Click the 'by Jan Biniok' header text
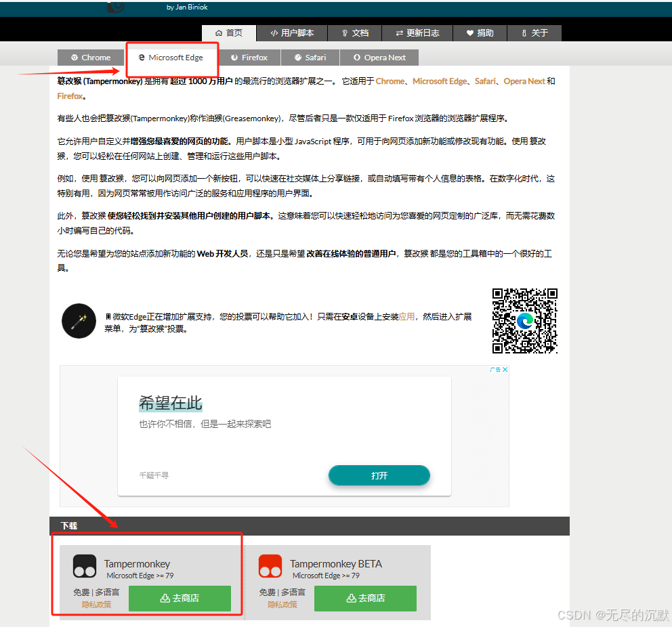This screenshot has height=627, width=672. (187, 7)
